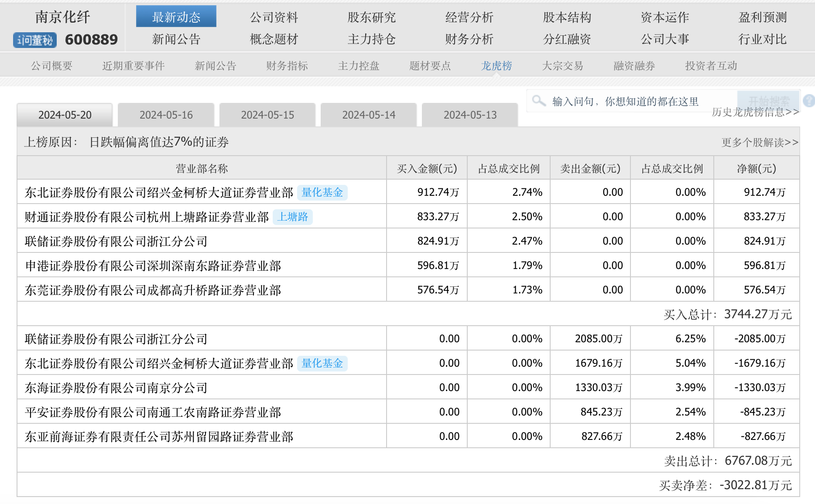Click 量化基金 tag in first buy row
815x504 pixels.
pos(322,192)
